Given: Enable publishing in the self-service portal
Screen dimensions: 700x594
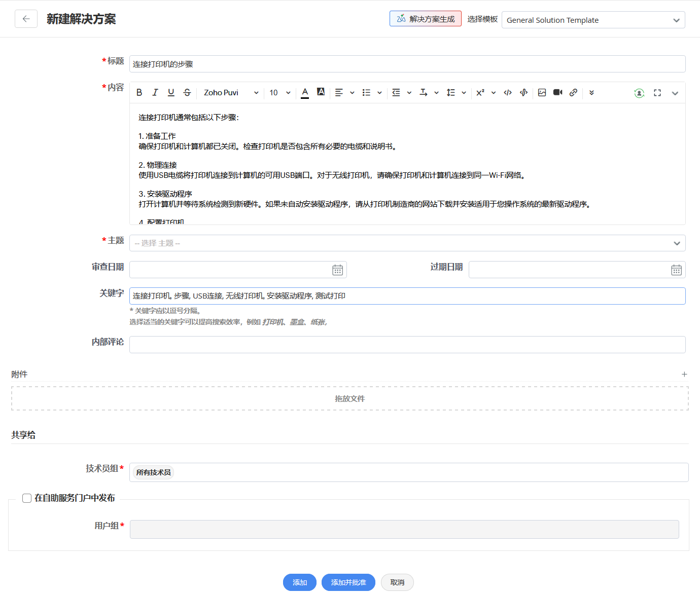Looking at the screenshot, I should [27, 498].
